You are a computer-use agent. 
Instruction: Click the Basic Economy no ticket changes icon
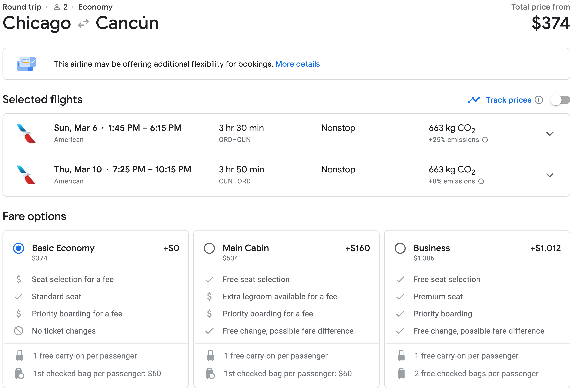(x=19, y=331)
